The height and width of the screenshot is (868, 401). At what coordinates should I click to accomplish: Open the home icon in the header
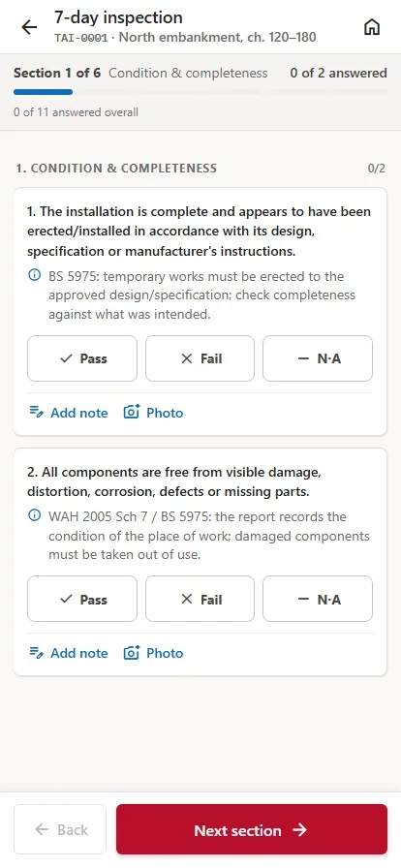pos(372,27)
